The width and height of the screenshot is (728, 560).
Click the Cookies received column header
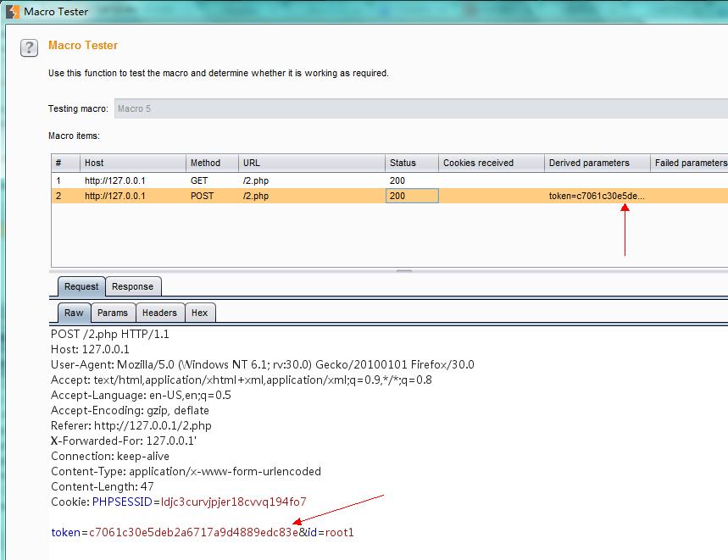tap(491, 163)
